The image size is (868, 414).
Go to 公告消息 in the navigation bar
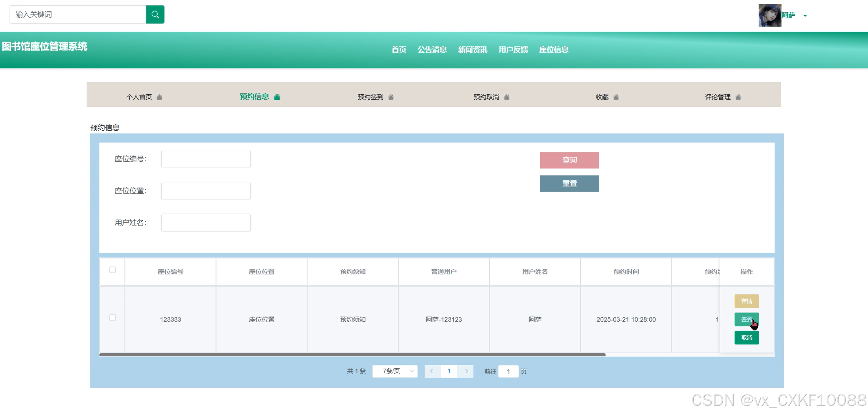[432, 50]
